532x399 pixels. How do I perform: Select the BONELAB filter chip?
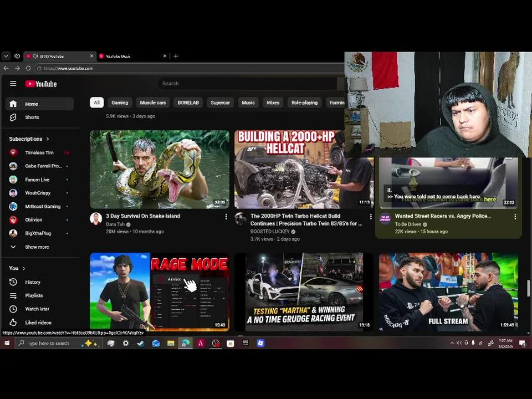coord(188,103)
